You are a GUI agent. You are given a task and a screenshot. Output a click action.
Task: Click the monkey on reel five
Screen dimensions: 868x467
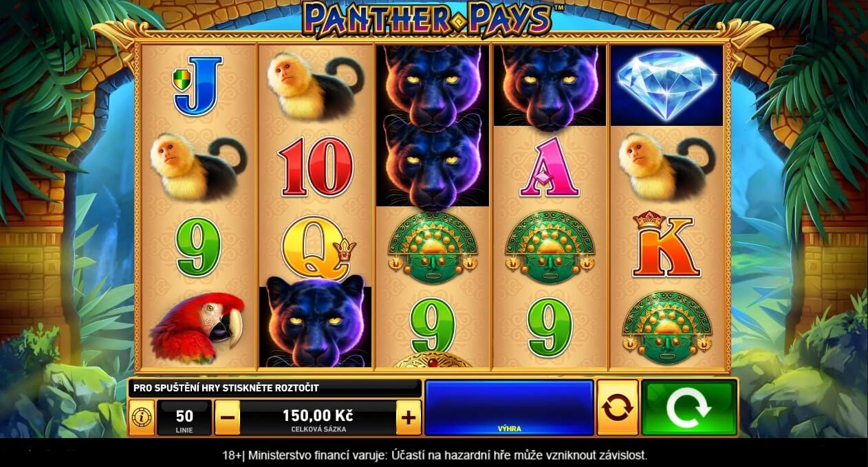(666, 165)
